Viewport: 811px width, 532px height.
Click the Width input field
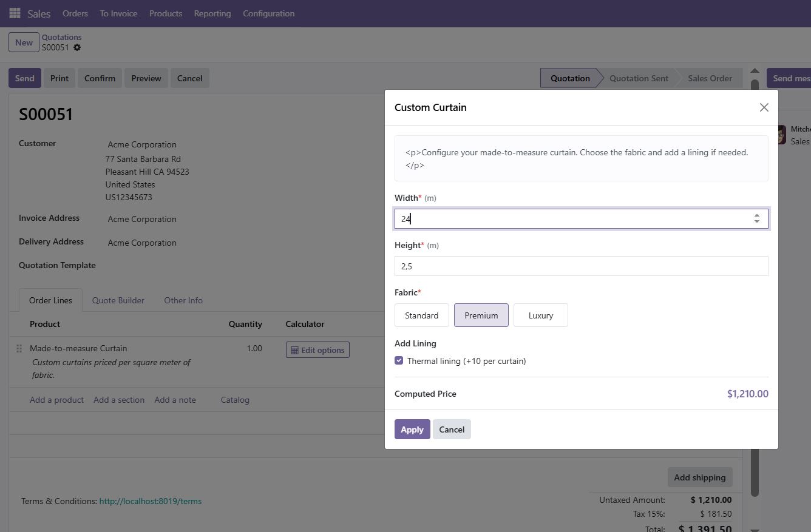tap(581, 219)
